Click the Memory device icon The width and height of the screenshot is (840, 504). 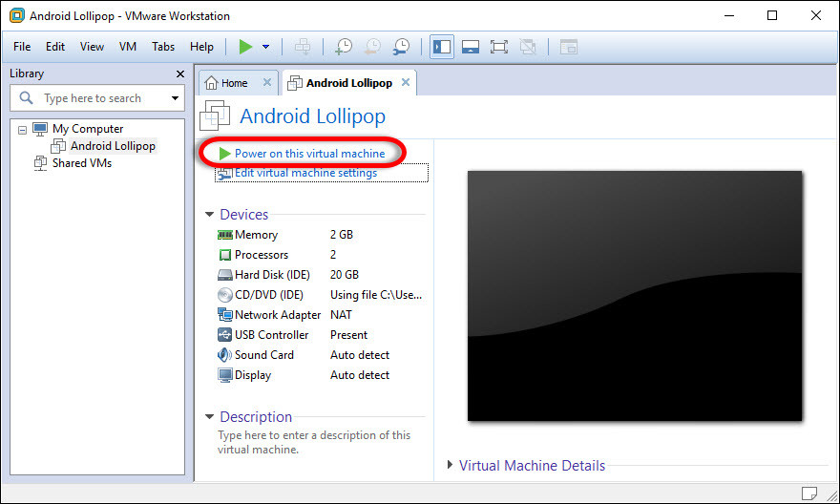tap(225, 235)
